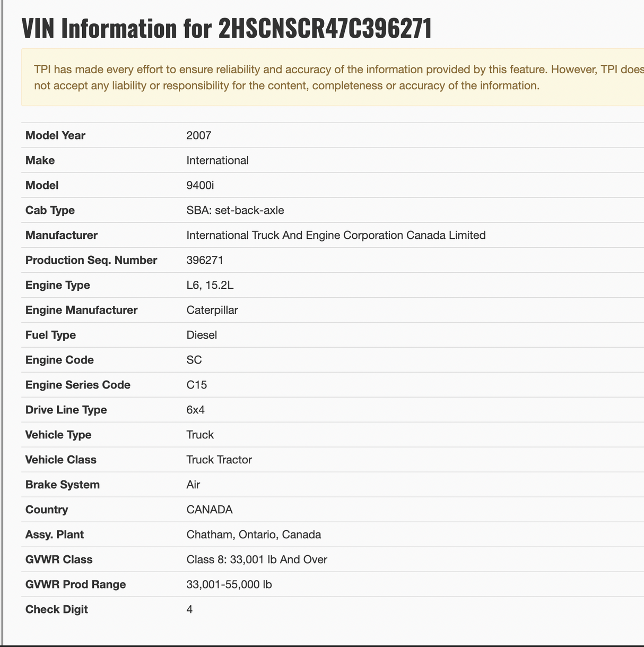
Task: Click the SBA: set-back-axle cab type value
Action: click(x=235, y=210)
